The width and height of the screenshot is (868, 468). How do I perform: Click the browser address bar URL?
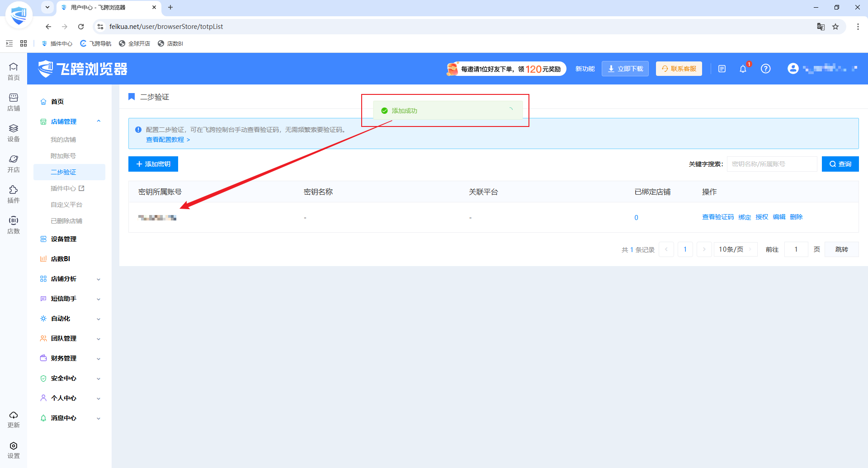[166, 27]
